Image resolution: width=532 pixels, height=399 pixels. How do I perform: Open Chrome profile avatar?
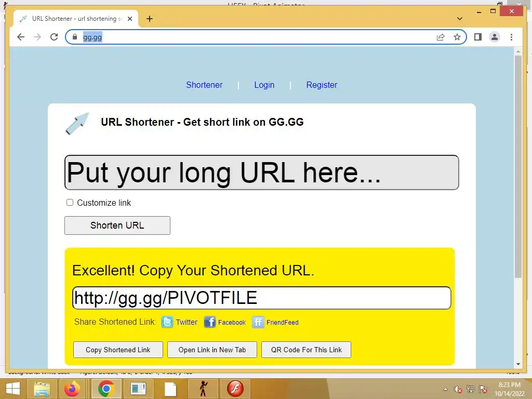(495, 37)
